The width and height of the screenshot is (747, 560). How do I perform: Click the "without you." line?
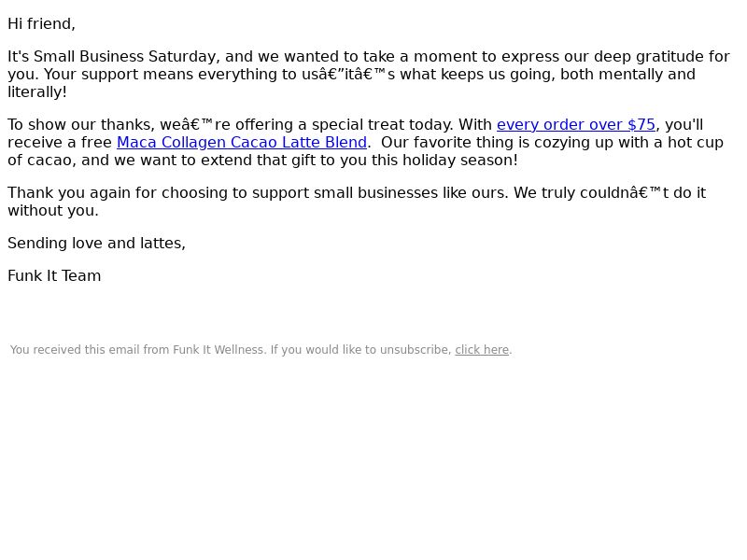click(x=53, y=211)
